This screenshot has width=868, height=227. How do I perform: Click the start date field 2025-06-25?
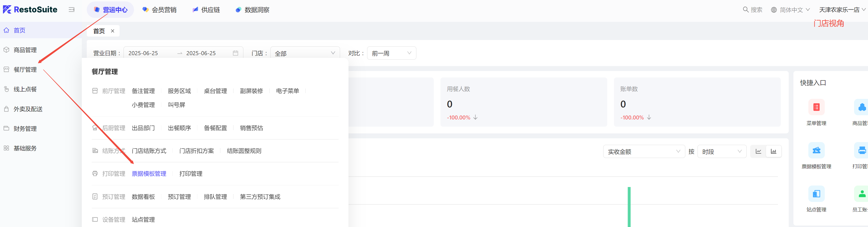[x=143, y=53]
